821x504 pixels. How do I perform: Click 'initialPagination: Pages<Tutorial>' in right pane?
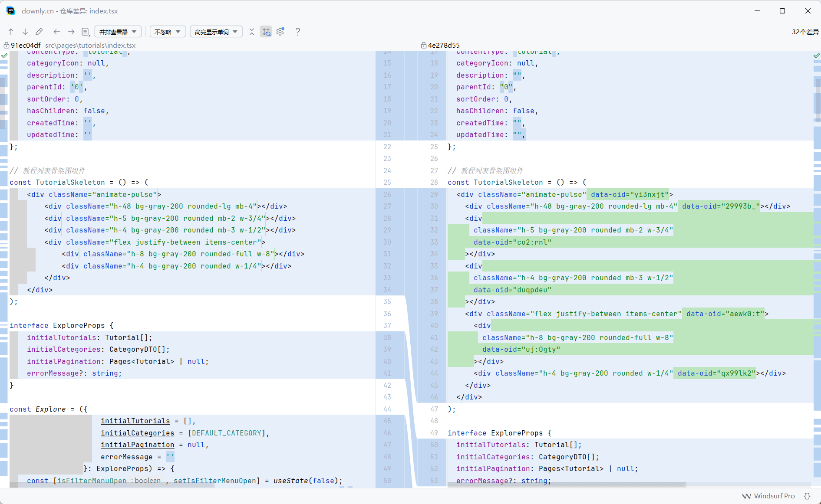pyautogui.click(x=530, y=469)
